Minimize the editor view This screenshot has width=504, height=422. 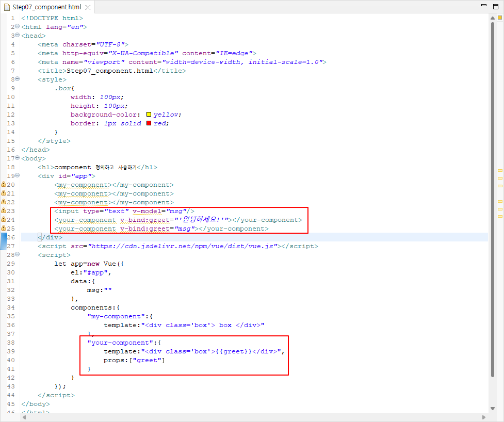point(484,6)
